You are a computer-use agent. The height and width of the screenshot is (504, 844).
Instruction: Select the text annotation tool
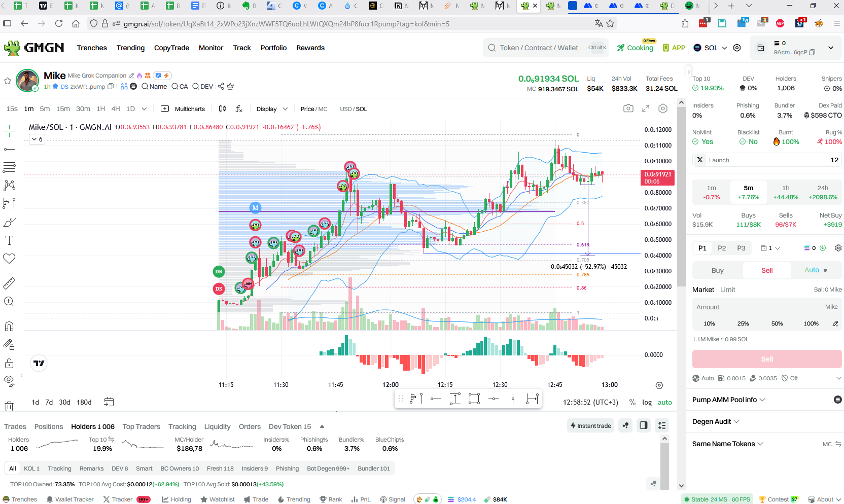click(9, 240)
